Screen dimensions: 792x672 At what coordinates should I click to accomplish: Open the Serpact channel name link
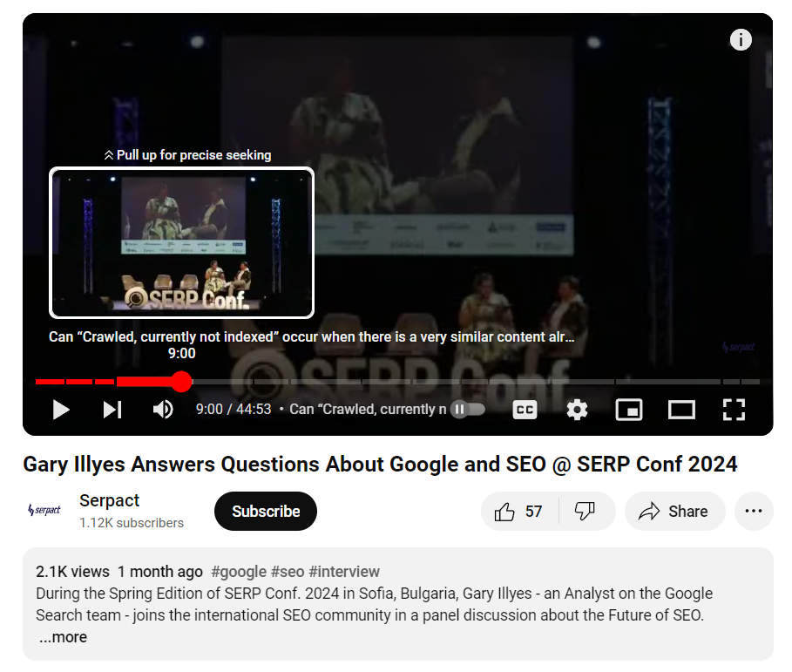coord(109,500)
